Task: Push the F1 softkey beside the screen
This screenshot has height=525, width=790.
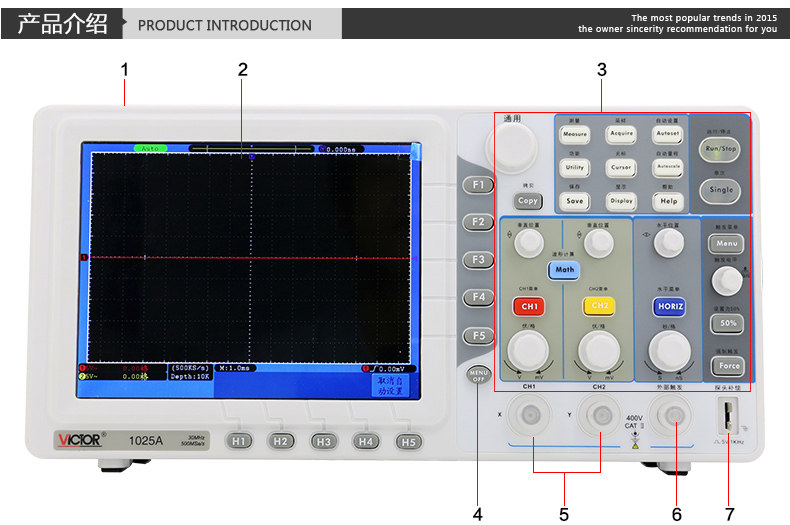Action: click(478, 185)
